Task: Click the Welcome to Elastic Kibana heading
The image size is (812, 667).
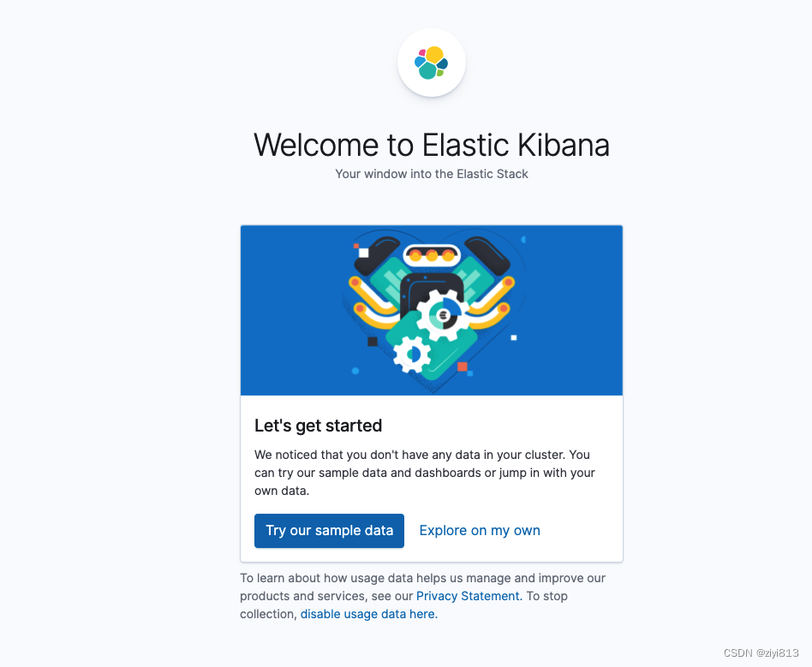Action: point(431,146)
